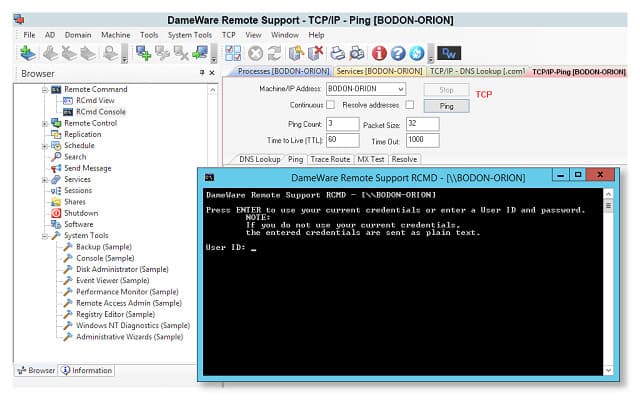
Task: Enable the Continuous checkbox
Action: [x=331, y=105]
